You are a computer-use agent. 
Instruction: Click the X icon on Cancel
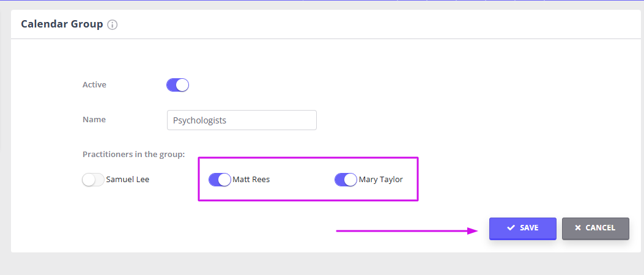point(578,228)
